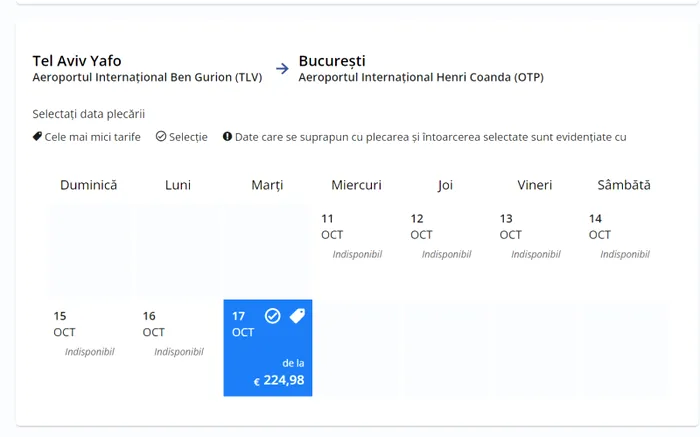Click the arrow icon between the two cities
Viewport: 700px width, 437px height.
point(282,69)
